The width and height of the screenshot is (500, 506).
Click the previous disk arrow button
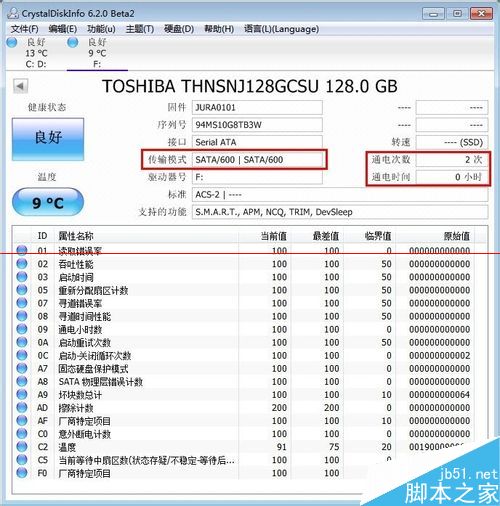(20, 87)
